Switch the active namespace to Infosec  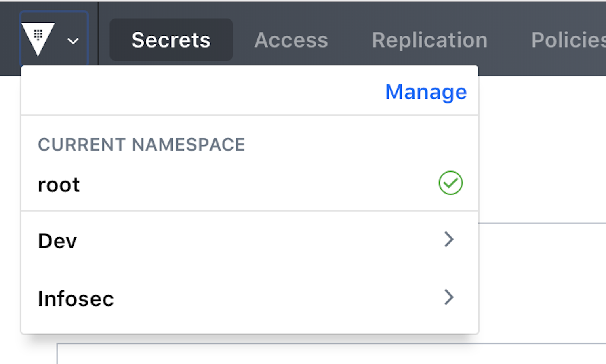[x=162, y=298]
